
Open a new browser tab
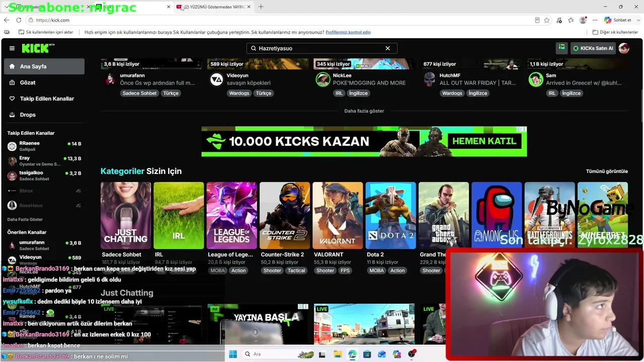pyautogui.click(x=261, y=7)
